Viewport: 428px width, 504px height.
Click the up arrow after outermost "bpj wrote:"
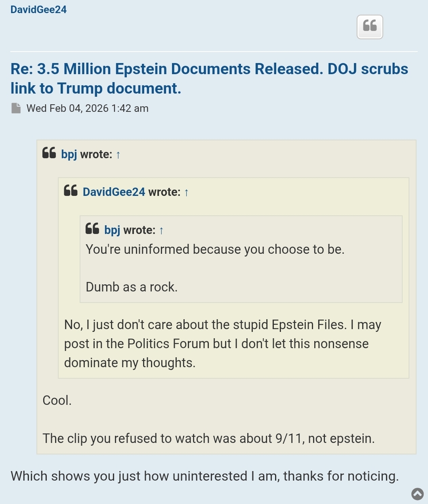[118, 155]
